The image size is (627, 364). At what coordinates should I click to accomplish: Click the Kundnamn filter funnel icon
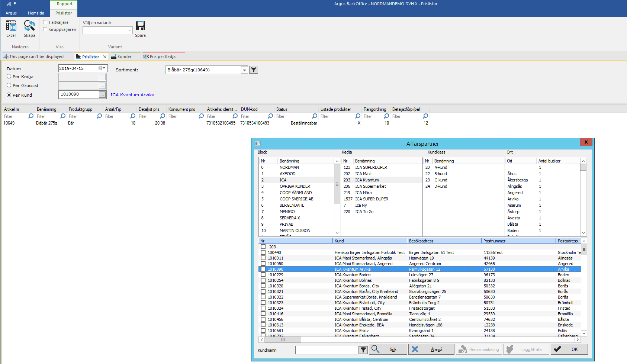click(x=363, y=350)
